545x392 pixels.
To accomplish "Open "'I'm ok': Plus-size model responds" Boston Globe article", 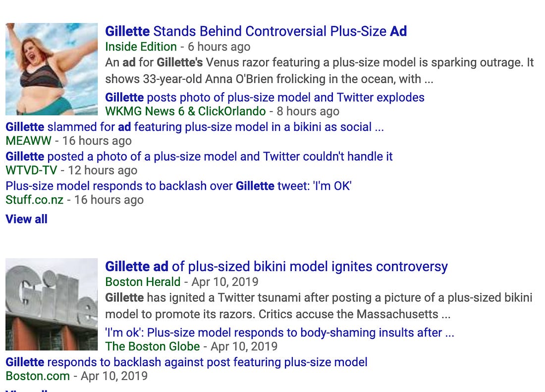I will click(279, 333).
